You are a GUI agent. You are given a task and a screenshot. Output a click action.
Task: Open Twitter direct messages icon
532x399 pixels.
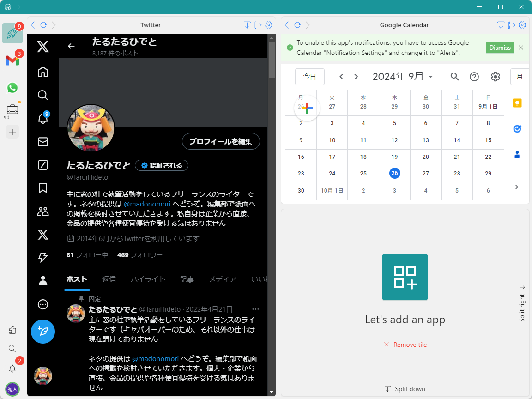tap(43, 142)
